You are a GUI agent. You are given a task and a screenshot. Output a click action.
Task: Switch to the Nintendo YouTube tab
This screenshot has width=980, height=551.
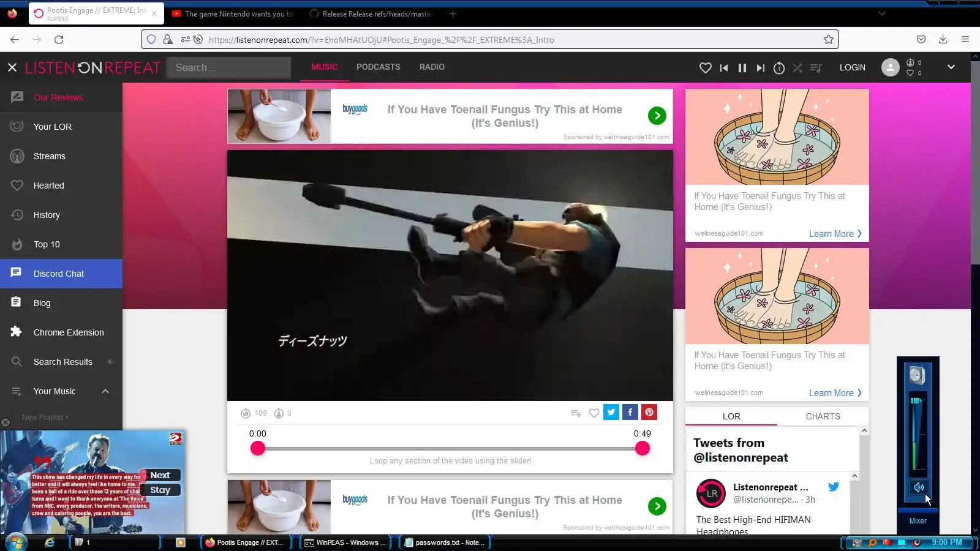tap(233, 14)
